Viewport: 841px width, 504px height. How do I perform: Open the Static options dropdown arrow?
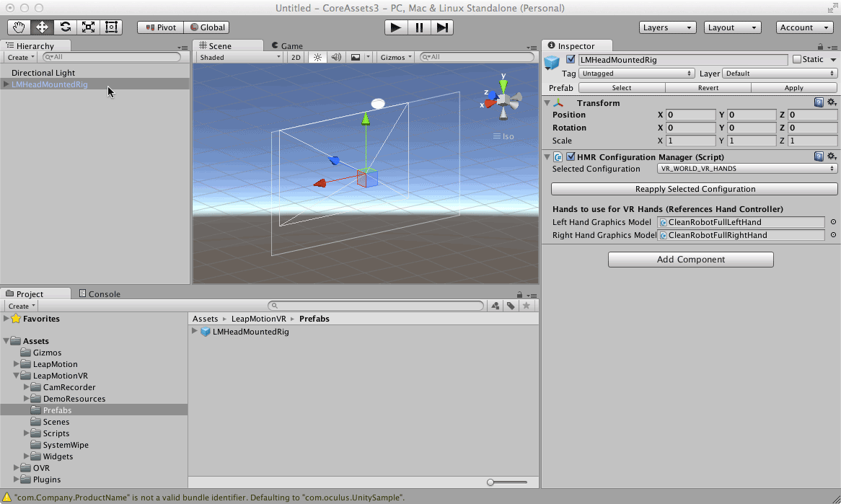click(x=833, y=60)
